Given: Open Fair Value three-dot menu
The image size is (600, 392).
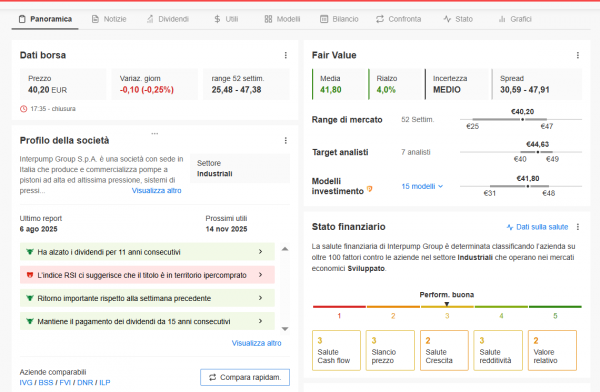Looking at the screenshot, I should [x=577, y=55].
